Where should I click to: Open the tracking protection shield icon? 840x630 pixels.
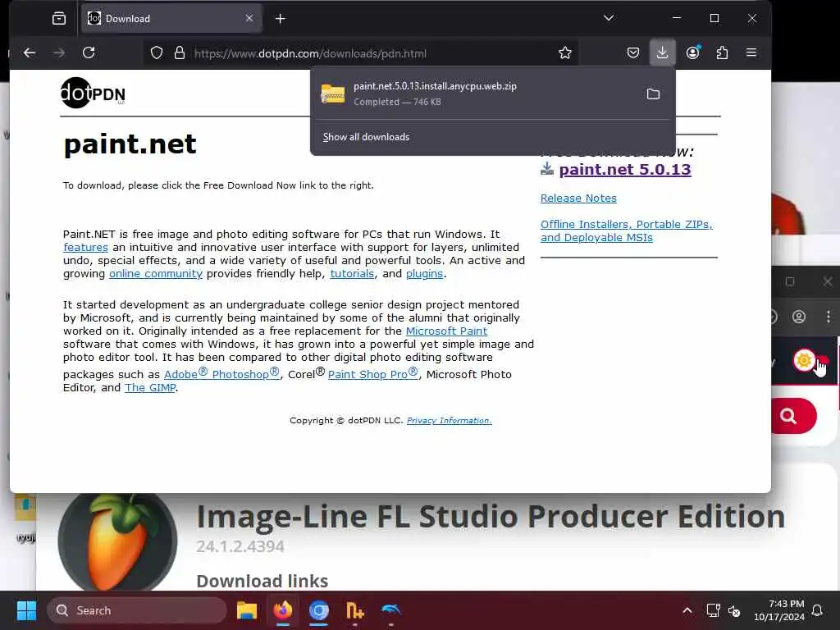point(157,53)
